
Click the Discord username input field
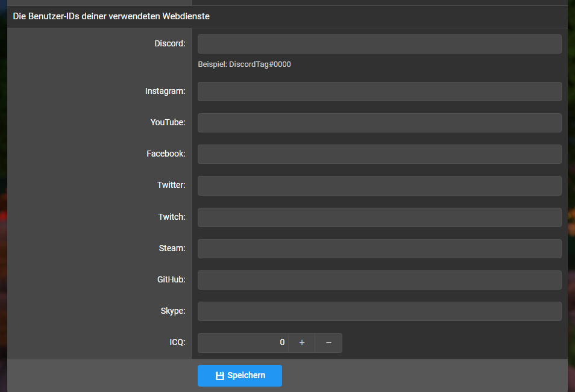tap(379, 44)
